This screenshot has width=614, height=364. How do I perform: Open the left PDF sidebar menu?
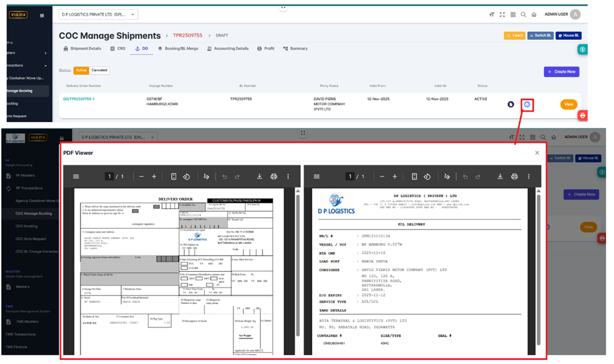(x=76, y=176)
